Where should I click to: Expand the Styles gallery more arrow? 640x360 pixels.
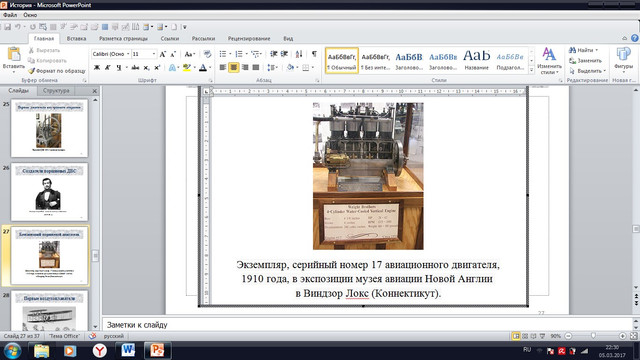coord(531,70)
